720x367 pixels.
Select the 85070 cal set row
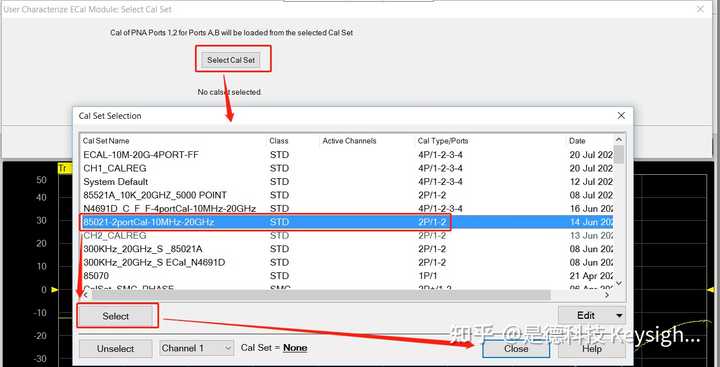tap(347, 276)
